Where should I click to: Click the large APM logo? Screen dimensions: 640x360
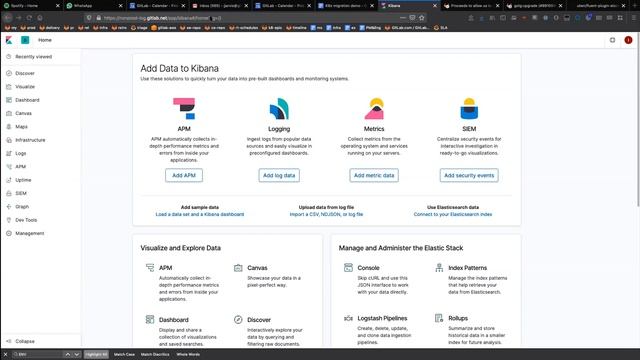coord(184,109)
